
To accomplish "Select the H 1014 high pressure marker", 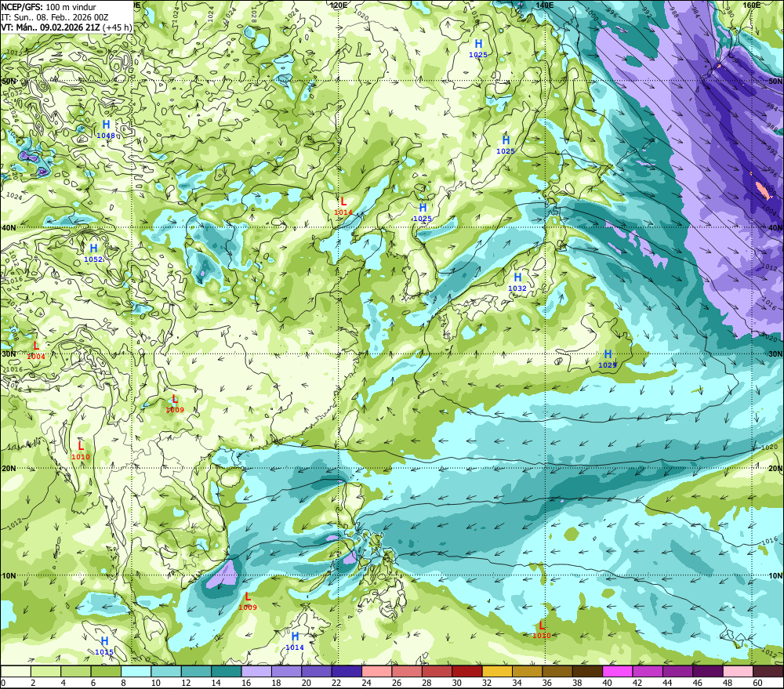I will 295,640.
